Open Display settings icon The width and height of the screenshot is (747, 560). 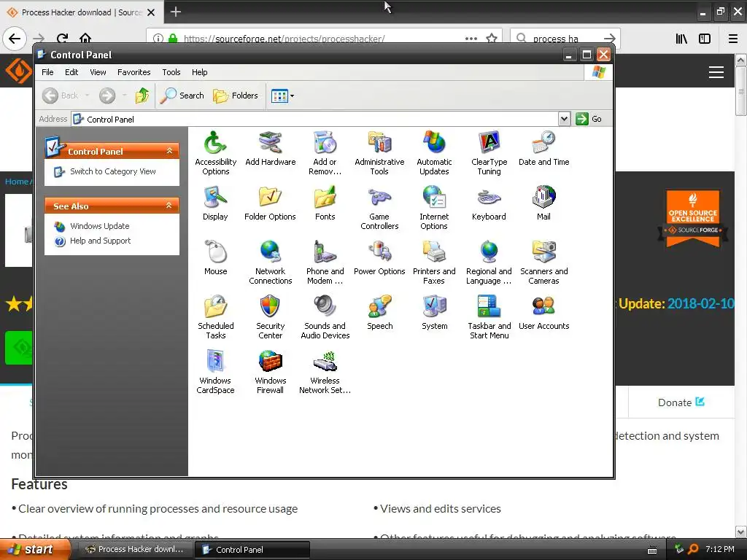(215, 203)
